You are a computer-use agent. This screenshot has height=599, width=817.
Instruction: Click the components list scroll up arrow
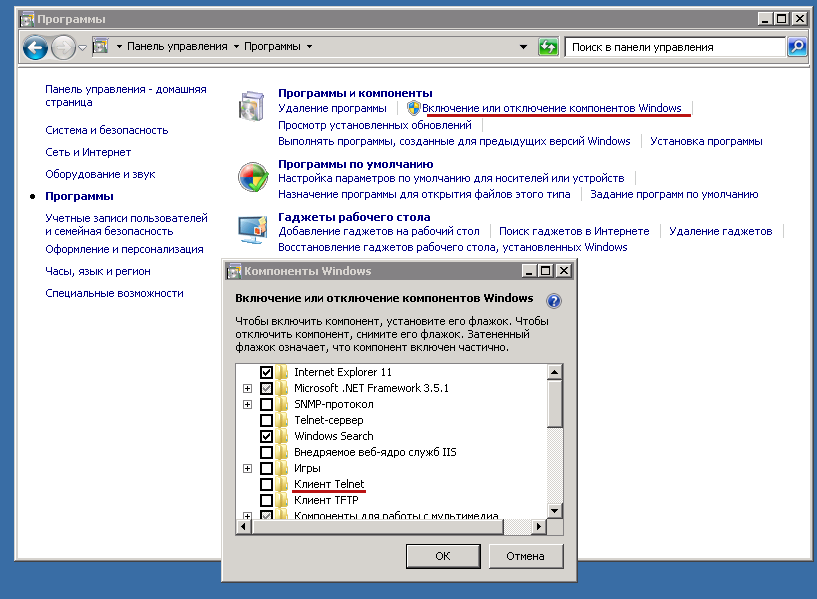554,372
